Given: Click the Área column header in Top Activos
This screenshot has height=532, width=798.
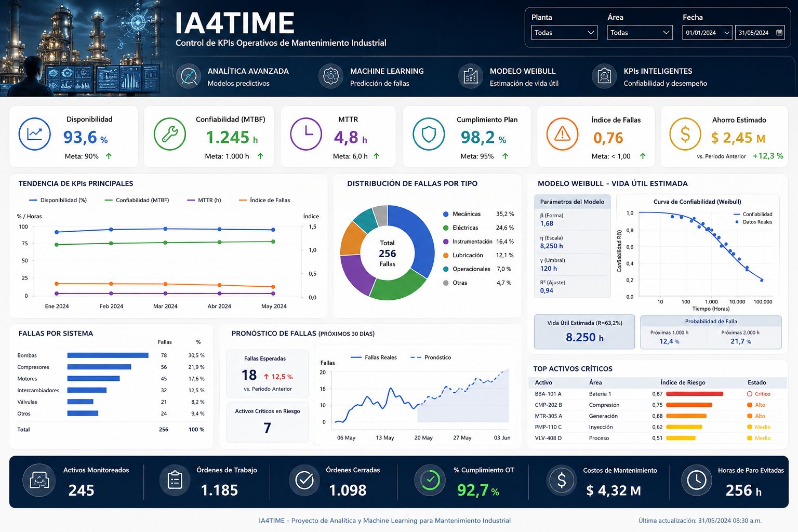Looking at the screenshot, I should click(595, 382).
